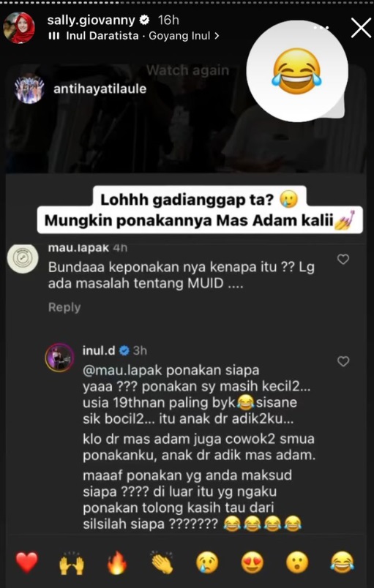Send the surprised face reaction
Viewport: 374px width, 588px height.
pyautogui.click(x=297, y=562)
